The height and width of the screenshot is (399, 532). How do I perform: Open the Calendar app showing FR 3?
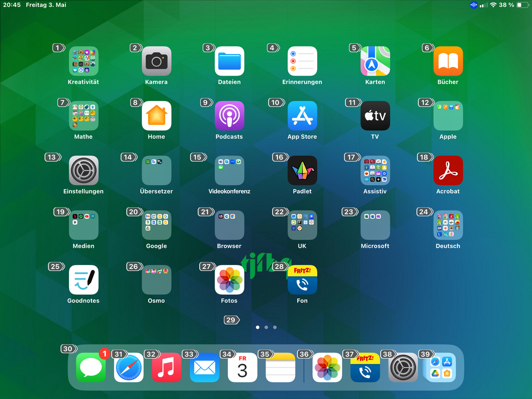point(243,368)
